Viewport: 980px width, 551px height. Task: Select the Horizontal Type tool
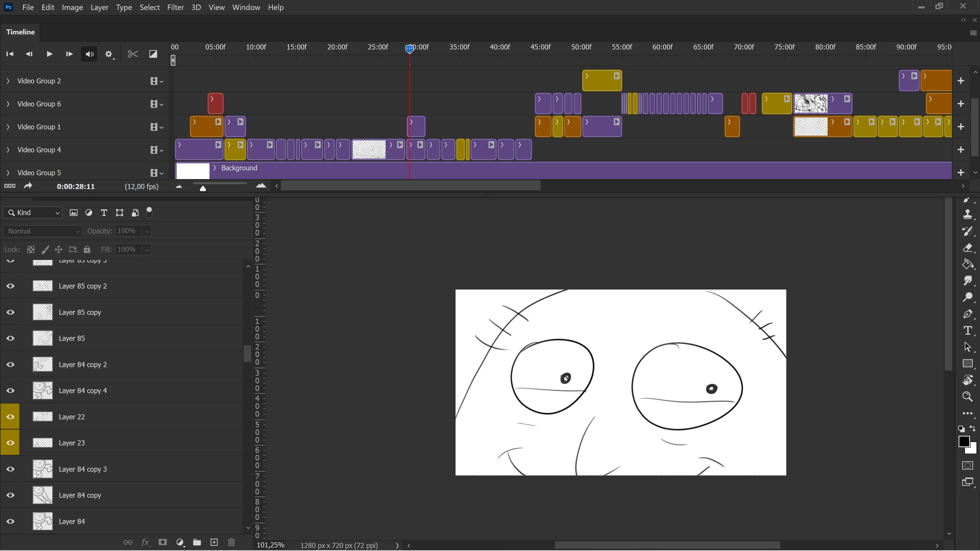[967, 330]
